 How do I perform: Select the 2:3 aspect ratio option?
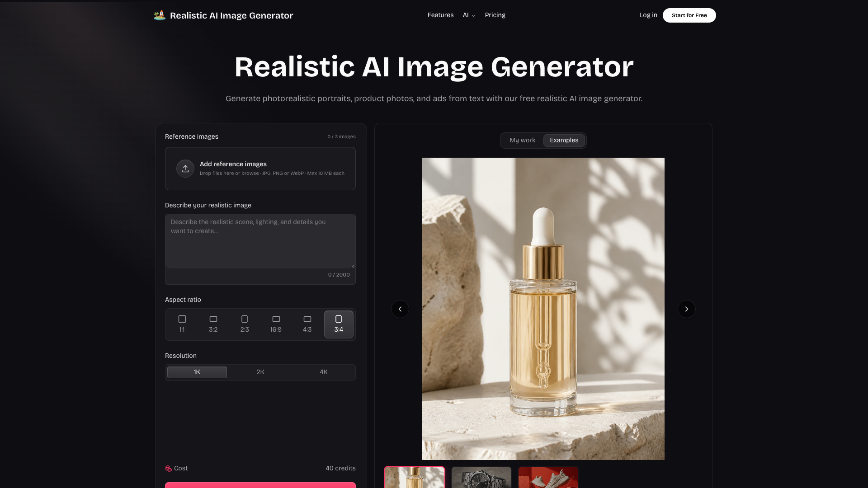(x=245, y=324)
